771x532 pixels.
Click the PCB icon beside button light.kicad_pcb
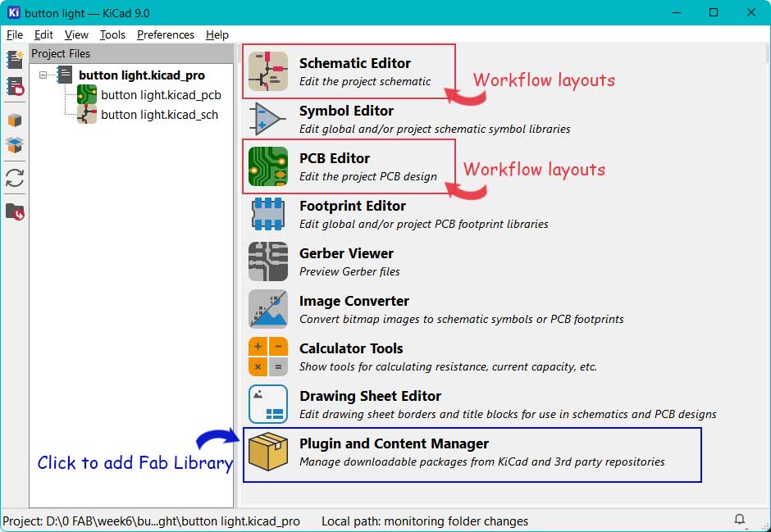tap(87, 94)
